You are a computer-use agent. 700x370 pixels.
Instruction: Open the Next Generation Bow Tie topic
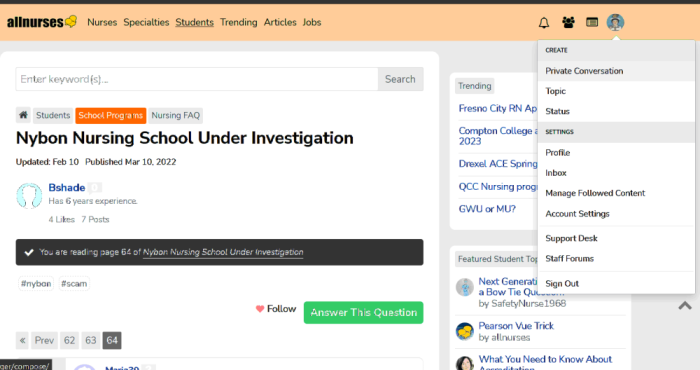click(x=508, y=287)
